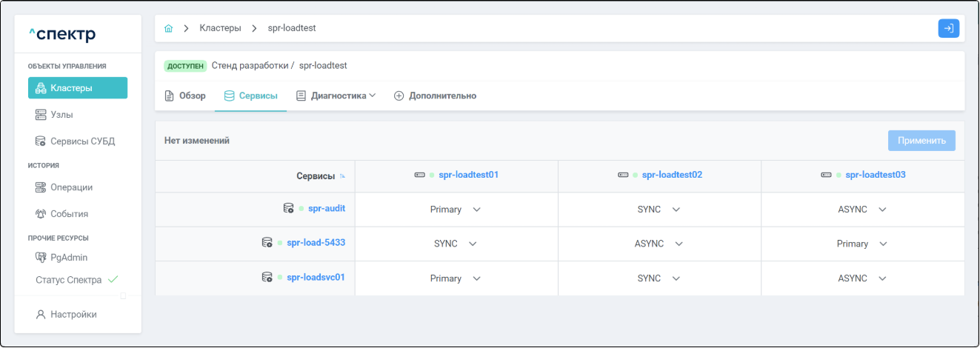
Task: Click the server icon beside spr-loadtest03
Action: [826, 175]
